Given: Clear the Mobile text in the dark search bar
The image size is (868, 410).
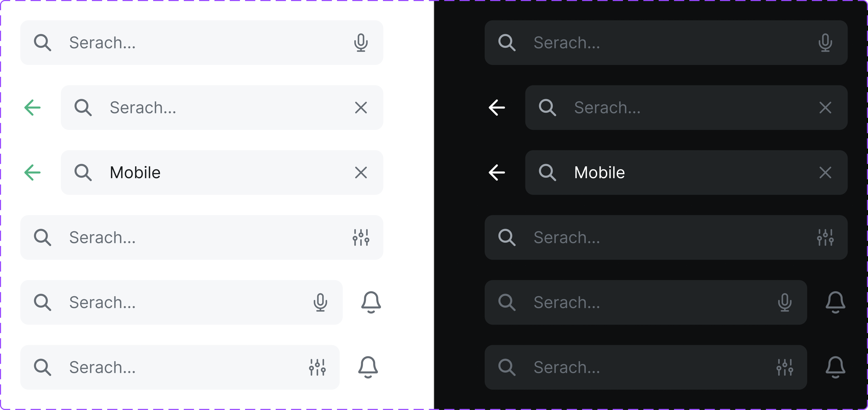Looking at the screenshot, I should coord(825,173).
